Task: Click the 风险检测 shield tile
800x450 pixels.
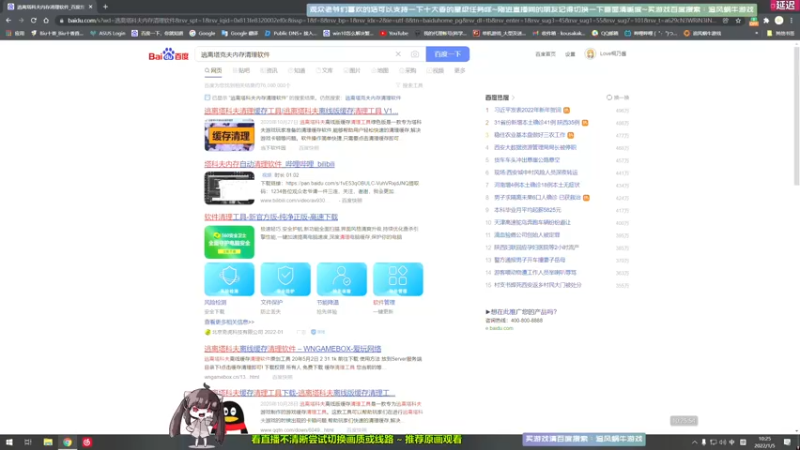Action: tap(229, 279)
